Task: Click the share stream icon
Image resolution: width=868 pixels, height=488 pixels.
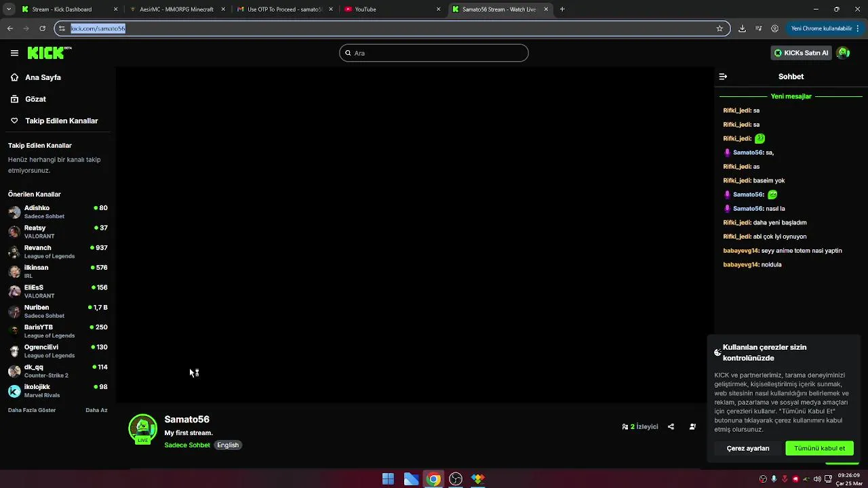Action: click(x=671, y=427)
